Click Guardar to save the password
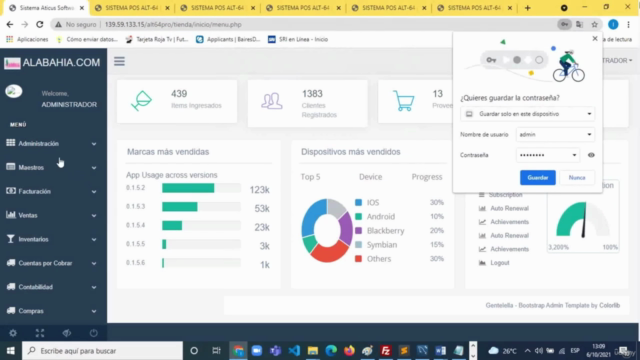 coord(538,178)
